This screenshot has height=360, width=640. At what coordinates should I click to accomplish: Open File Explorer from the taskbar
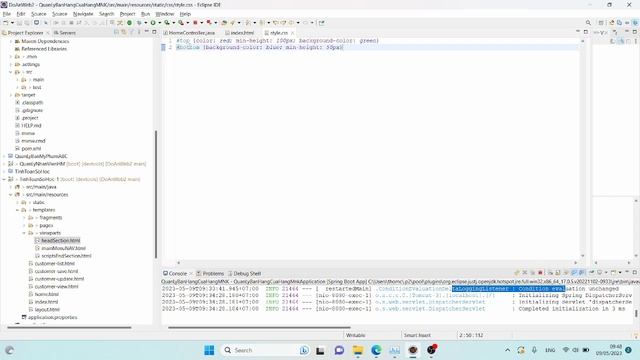(358, 350)
